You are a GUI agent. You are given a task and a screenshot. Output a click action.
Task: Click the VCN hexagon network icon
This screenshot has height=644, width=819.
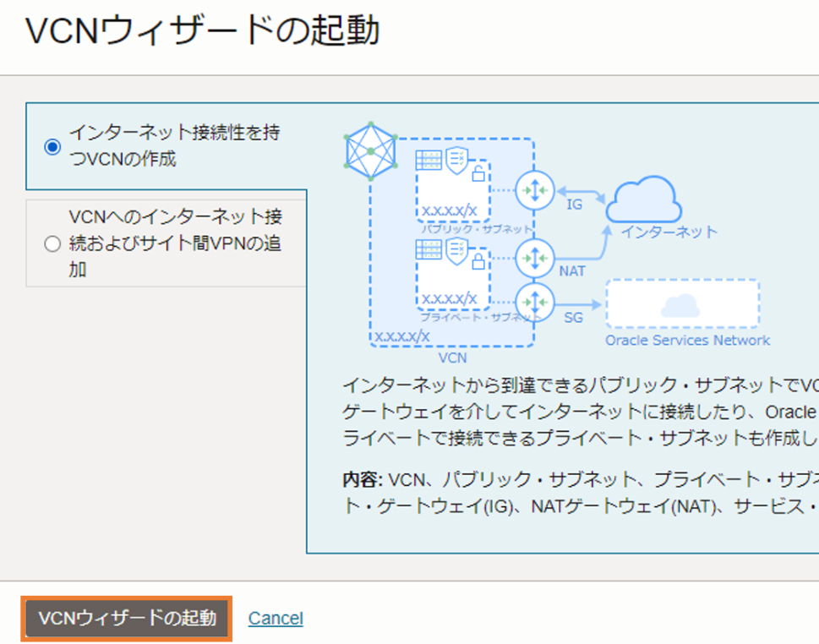coord(371,151)
